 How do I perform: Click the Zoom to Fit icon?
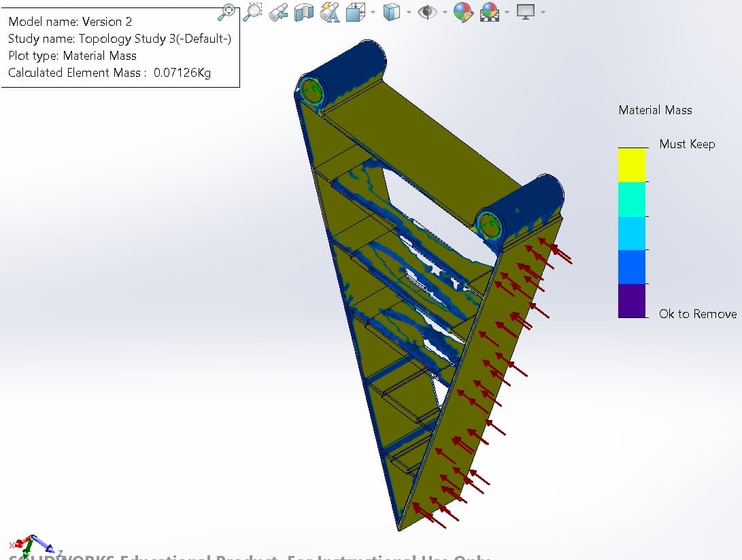[226, 12]
